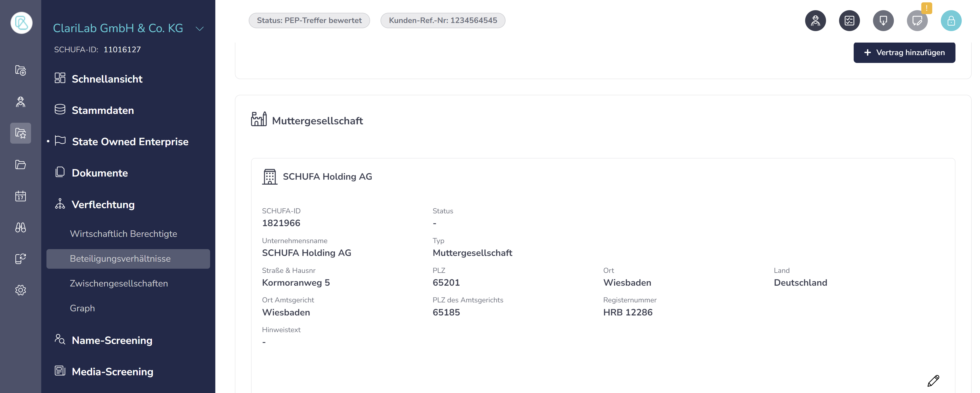Image resolution: width=980 pixels, height=393 pixels.
Task: Click the Name-Screening person search icon
Action: click(60, 339)
